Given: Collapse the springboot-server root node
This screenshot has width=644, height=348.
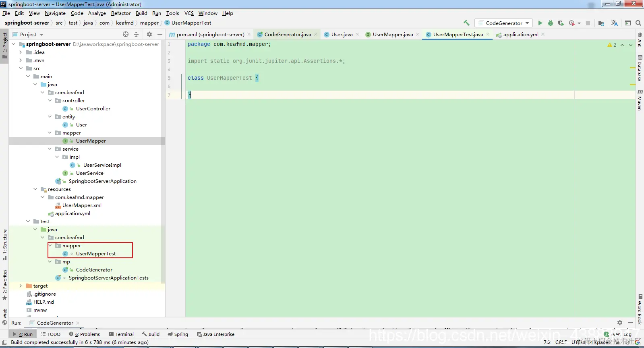Looking at the screenshot, I should click(14, 44).
